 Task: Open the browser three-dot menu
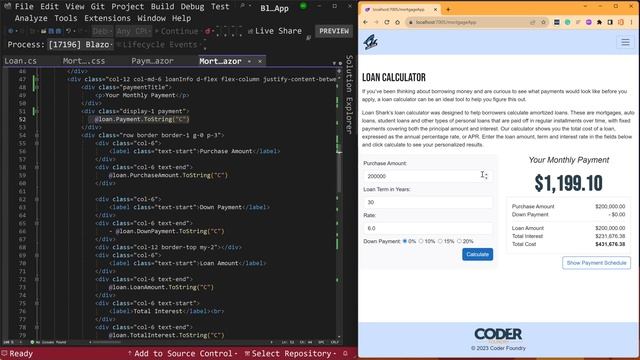[x=631, y=22]
